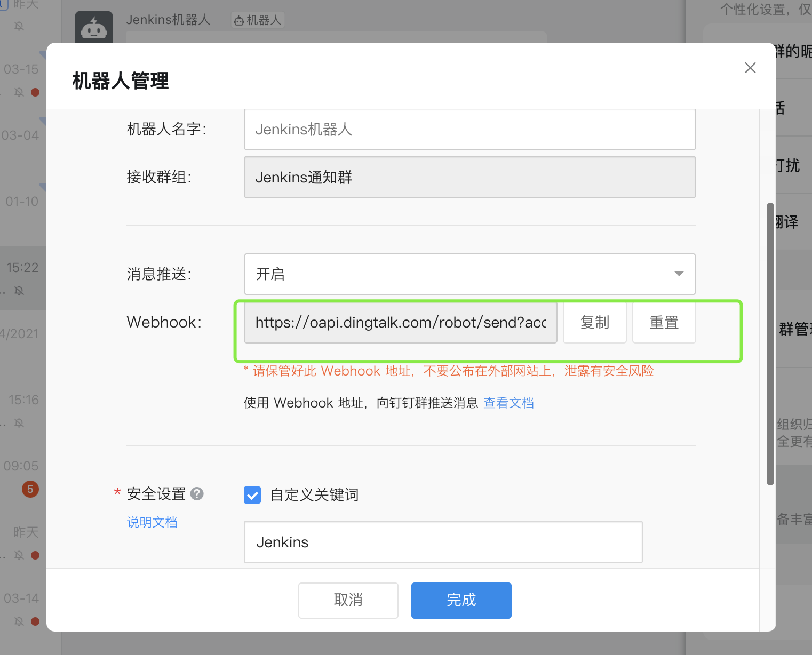Click the 接收群组 field showing Jenkins通知群
812x655 pixels.
(x=469, y=177)
